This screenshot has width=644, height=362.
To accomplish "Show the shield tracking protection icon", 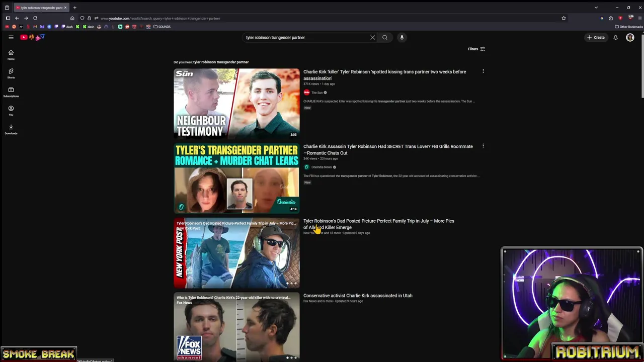I will click(82, 18).
